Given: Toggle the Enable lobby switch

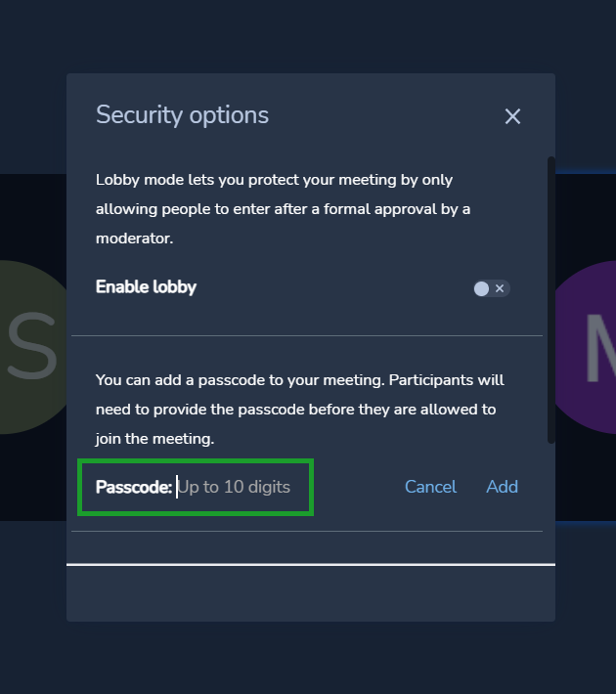Looking at the screenshot, I should pos(491,288).
